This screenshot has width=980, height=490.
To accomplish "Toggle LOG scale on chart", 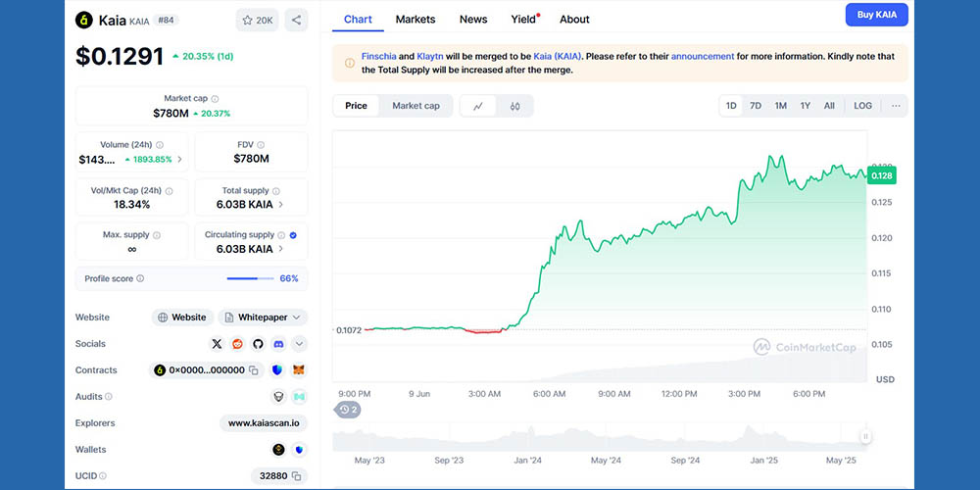I will click(862, 106).
